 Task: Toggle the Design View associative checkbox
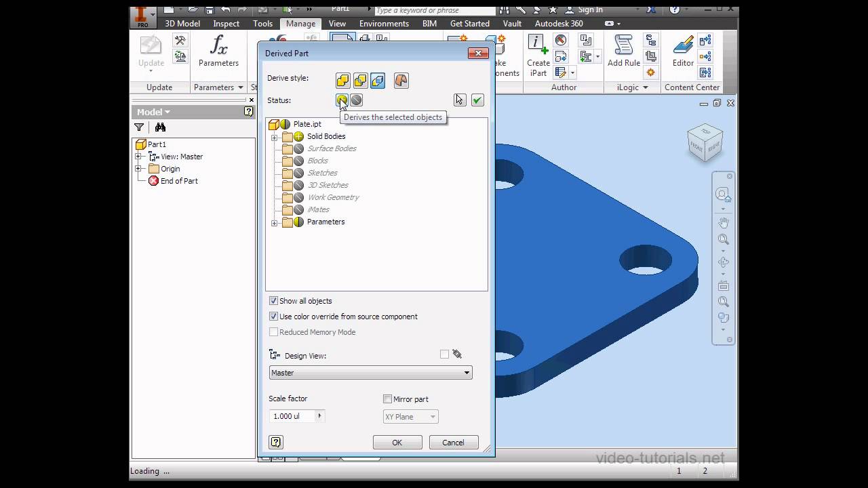444,354
